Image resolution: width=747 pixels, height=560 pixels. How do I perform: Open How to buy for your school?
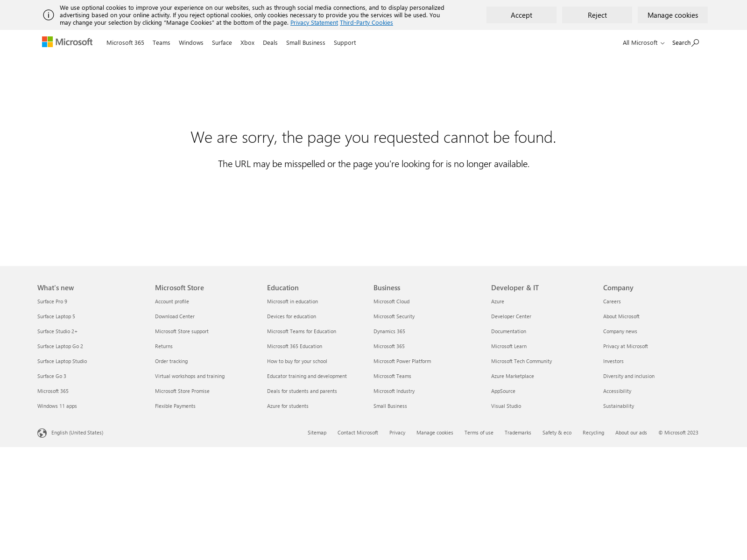297,361
